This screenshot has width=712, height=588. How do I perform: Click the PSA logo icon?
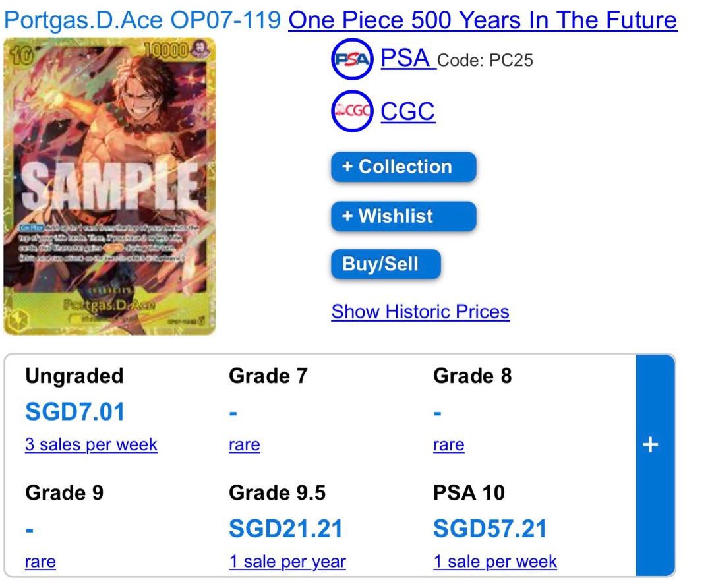coord(352,60)
